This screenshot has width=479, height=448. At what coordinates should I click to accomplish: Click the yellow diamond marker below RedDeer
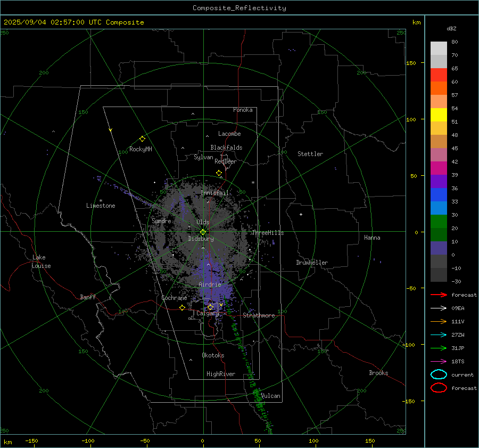pyautogui.click(x=219, y=173)
